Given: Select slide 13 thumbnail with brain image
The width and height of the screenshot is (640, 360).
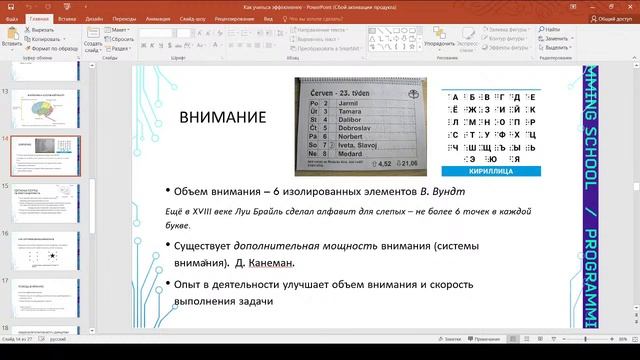Looking at the screenshot, I should coord(46,109).
